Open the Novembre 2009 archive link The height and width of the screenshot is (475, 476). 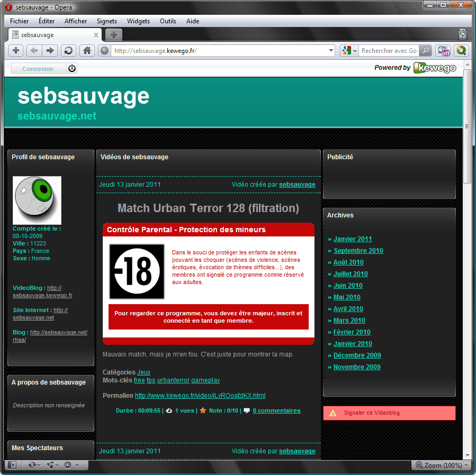pos(357,367)
